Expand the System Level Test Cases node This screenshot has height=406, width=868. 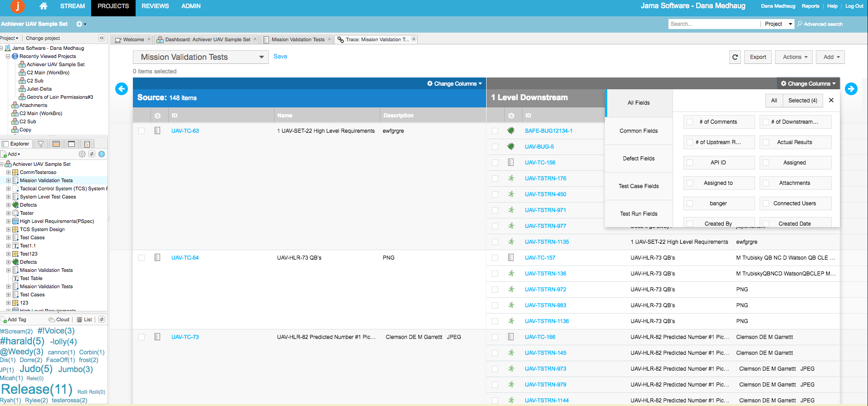point(8,197)
